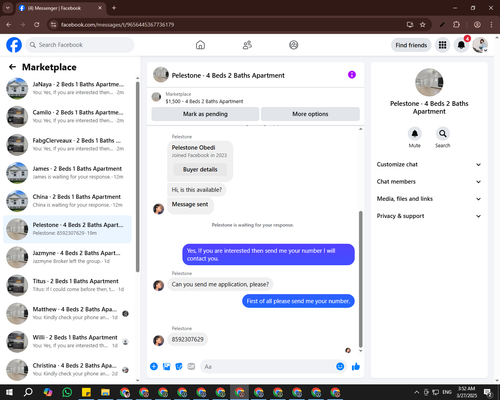Viewport: 500px width, 400px height.
Task: Open Willi 2 Beds 1 Baths conversation
Action: (x=67, y=341)
